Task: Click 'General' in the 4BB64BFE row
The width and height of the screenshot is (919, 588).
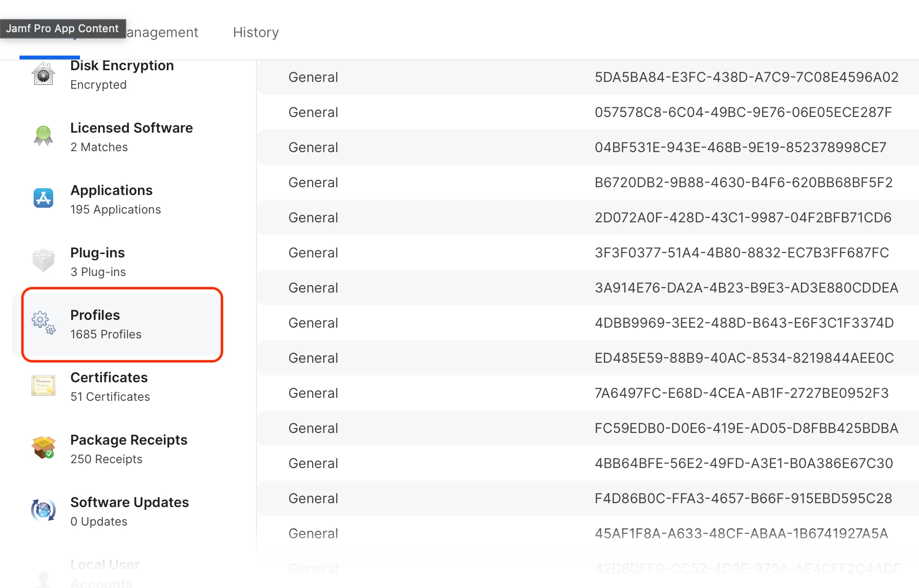Action: pyautogui.click(x=313, y=463)
